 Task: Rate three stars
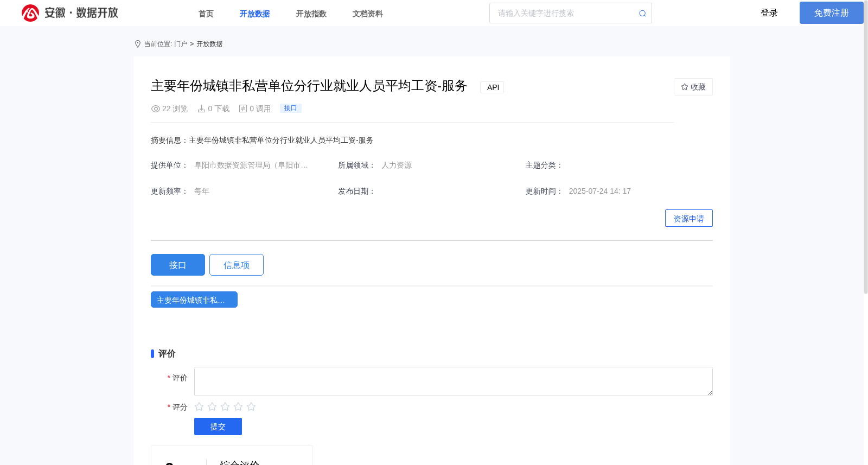tap(225, 406)
